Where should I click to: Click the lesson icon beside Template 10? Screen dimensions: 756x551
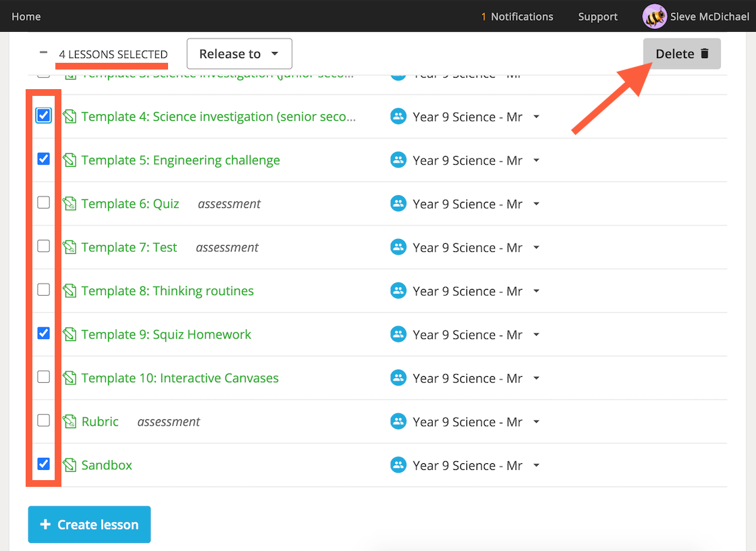point(70,377)
